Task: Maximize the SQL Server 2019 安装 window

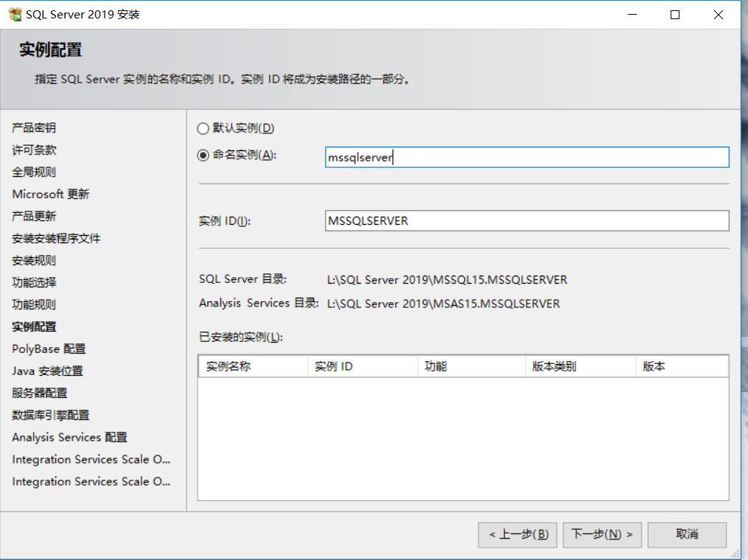Action: click(x=675, y=14)
